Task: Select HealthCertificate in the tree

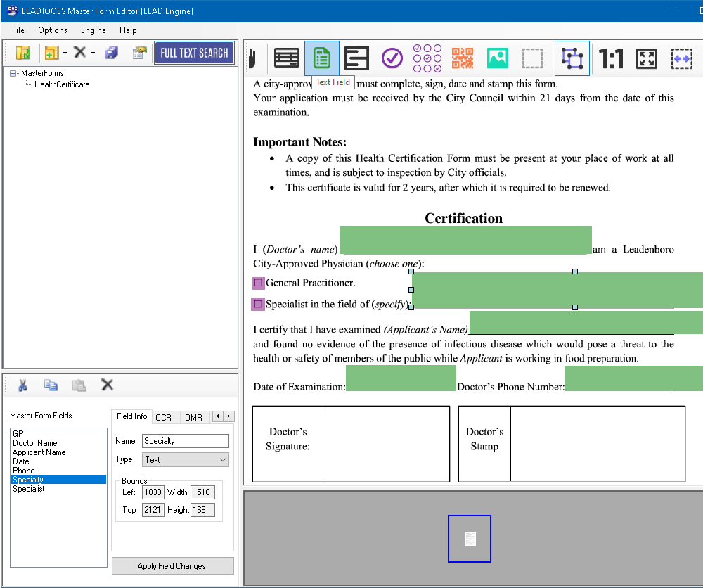Action: pos(62,84)
